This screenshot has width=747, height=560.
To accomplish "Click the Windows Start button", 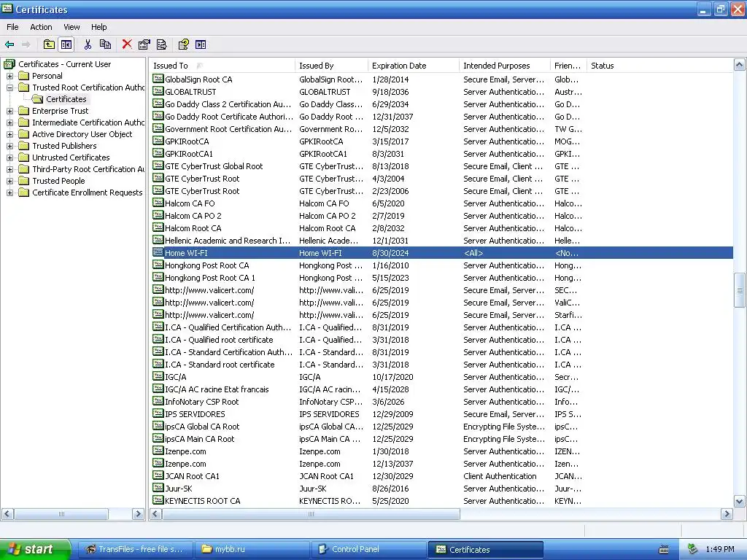I will point(35,549).
